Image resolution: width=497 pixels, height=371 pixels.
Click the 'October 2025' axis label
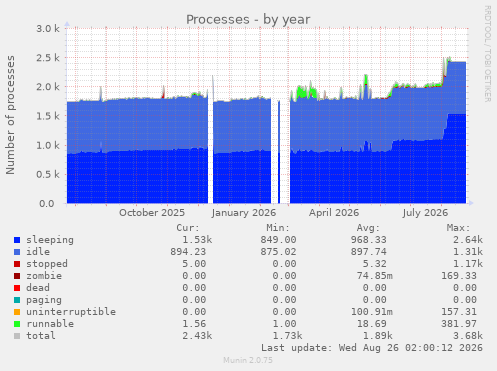point(152,213)
